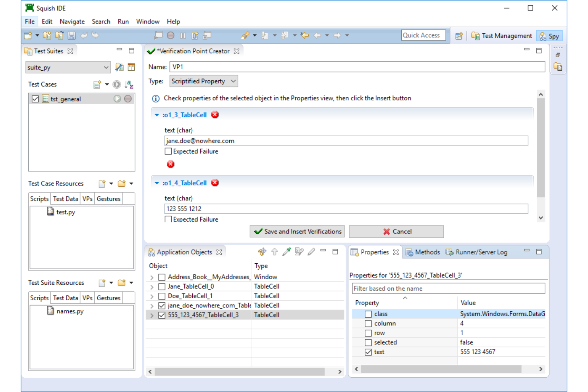Click the Pause toolbar icon
The height and width of the screenshot is (392, 588).
click(x=183, y=35)
